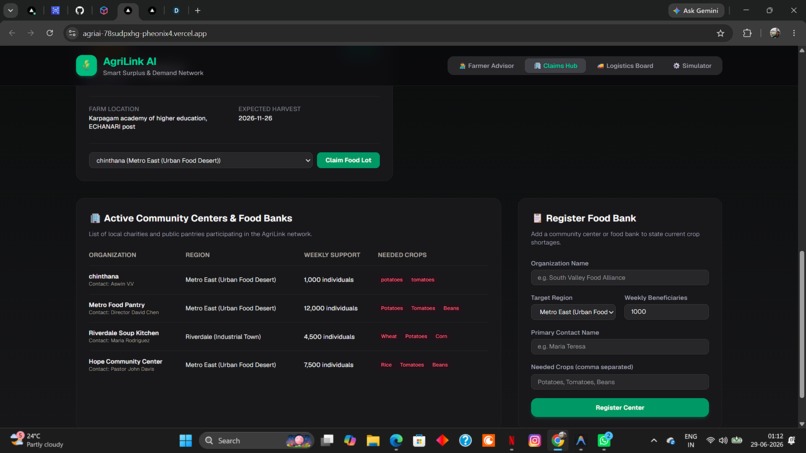Click the Expected Harvest date 2026-11-26
Image resolution: width=806 pixels, height=453 pixels.
tap(255, 118)
